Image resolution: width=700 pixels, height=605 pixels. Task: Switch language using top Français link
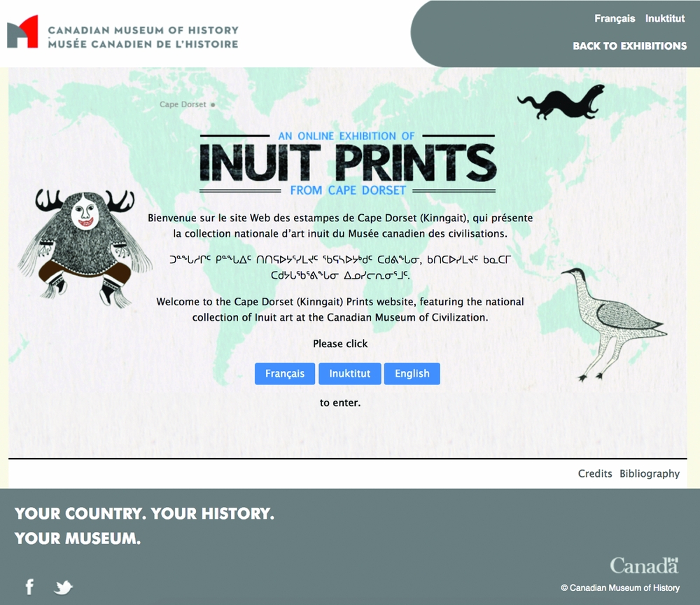pyautogui.click(x=615, y=19)
